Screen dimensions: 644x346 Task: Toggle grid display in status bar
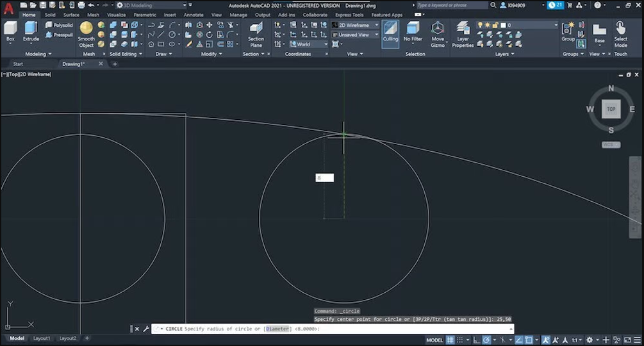(x=450, y=340)
